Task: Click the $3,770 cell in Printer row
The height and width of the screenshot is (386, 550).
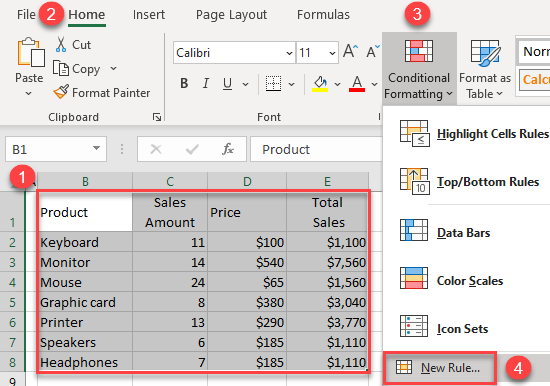Action: (x=327, y=322)
